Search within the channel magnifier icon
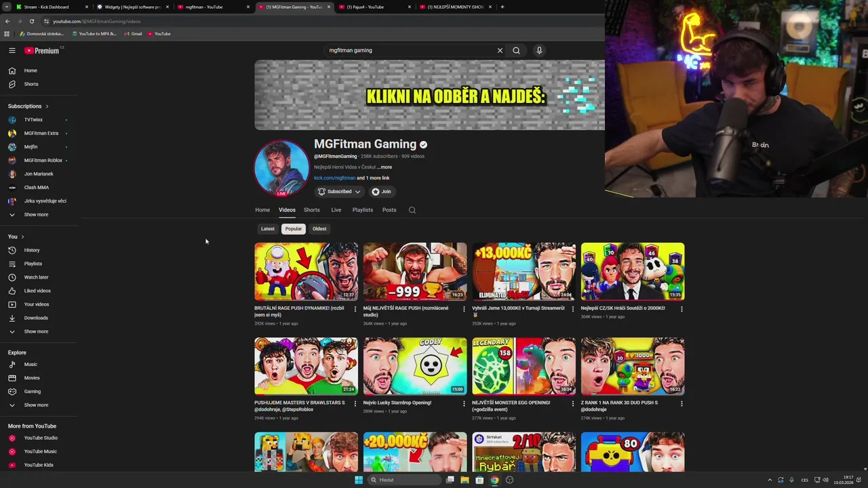 (412, 210)
